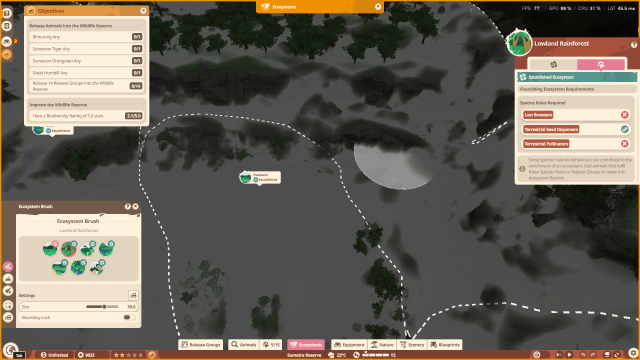Open the main menu globe icon at bottom-left
This screenshot has width=640, height=360.
coord(11,349)
